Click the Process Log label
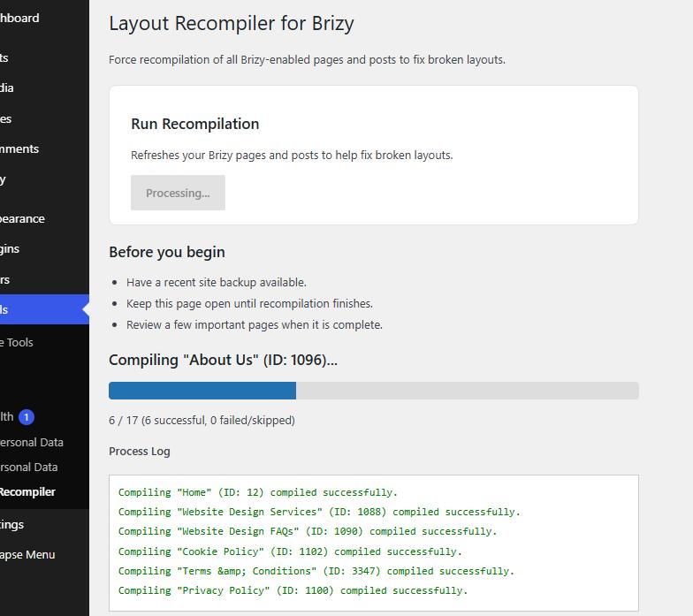 [x=140, y=451]
